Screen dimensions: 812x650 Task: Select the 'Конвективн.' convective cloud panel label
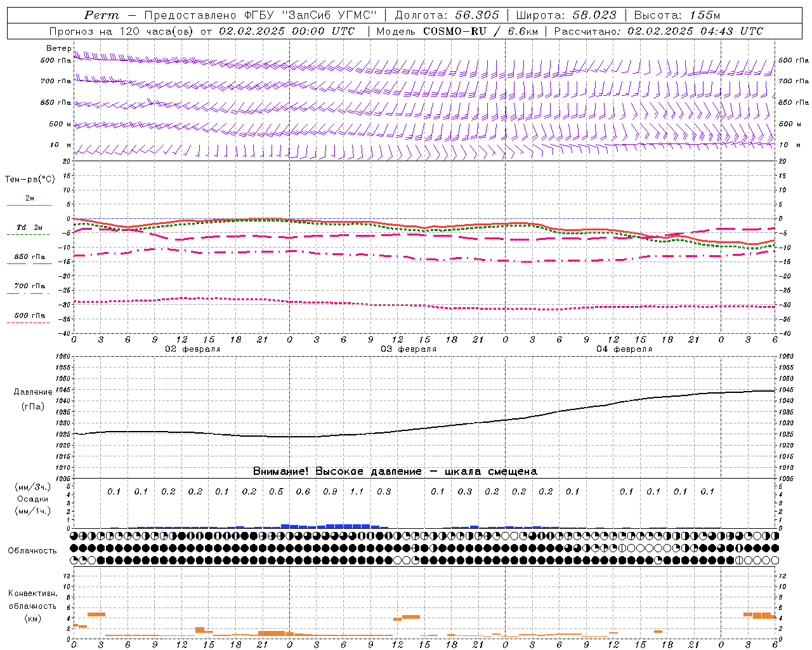click(33, 594)
